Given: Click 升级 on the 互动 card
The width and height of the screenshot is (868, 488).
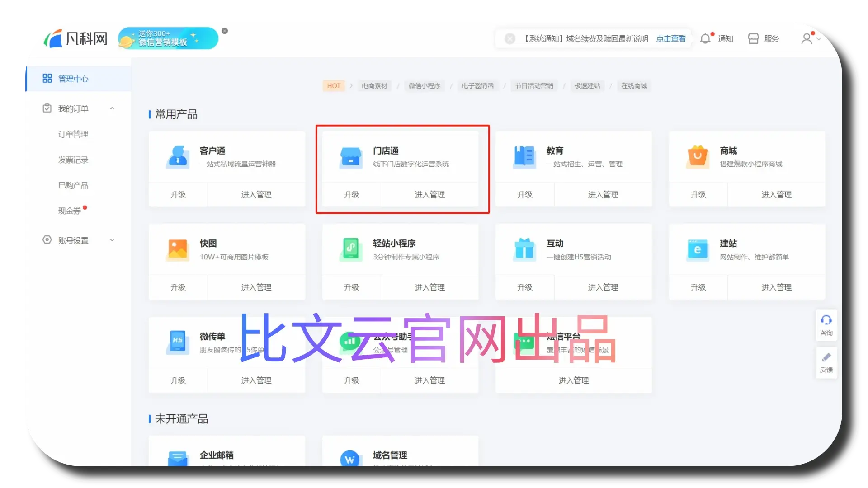Looking at the screenshot, I should [525, 287].
